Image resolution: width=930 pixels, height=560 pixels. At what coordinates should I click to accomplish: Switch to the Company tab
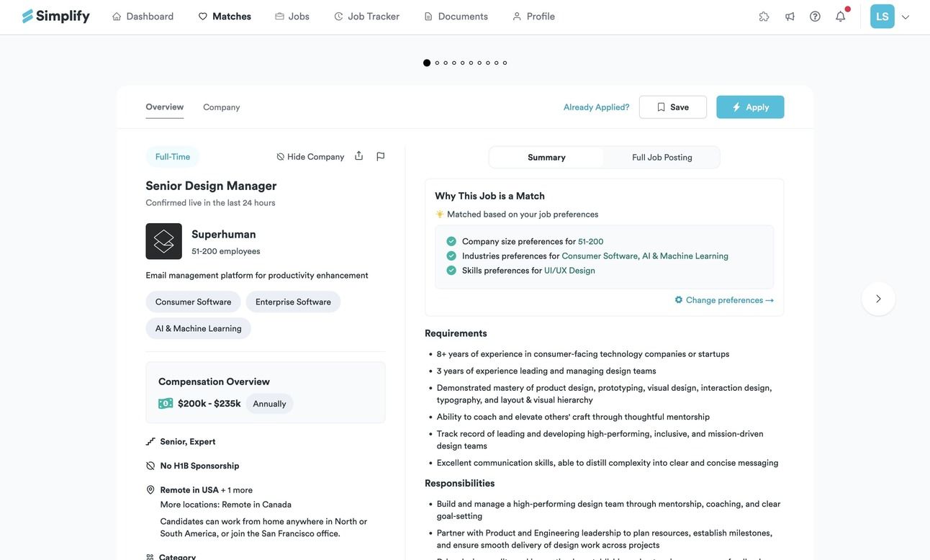click(x=222, y=107)
